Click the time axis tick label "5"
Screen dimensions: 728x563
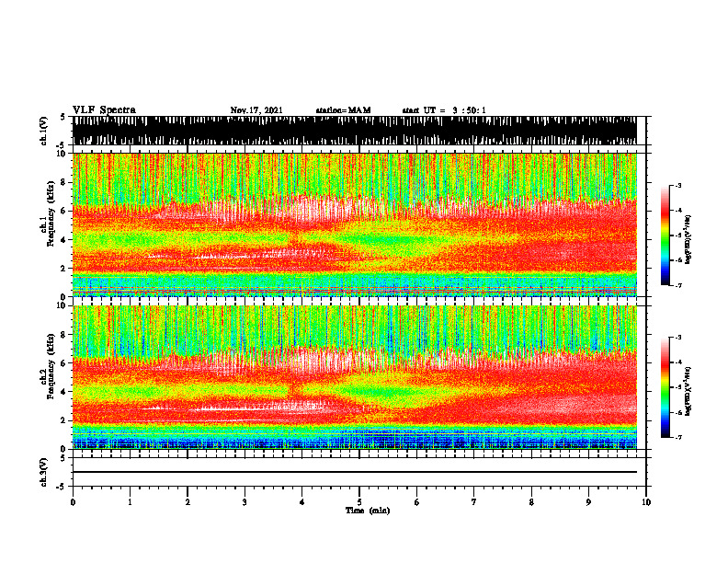(359, 502)
